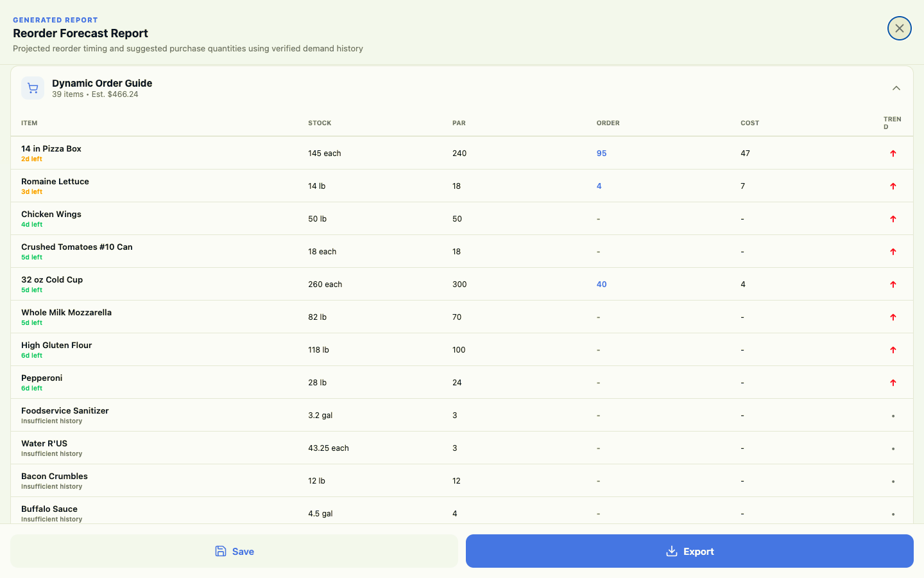This screenshot has width=924, height=578.
Task: Click the ITEM column header
Action: tap(30, 123)
